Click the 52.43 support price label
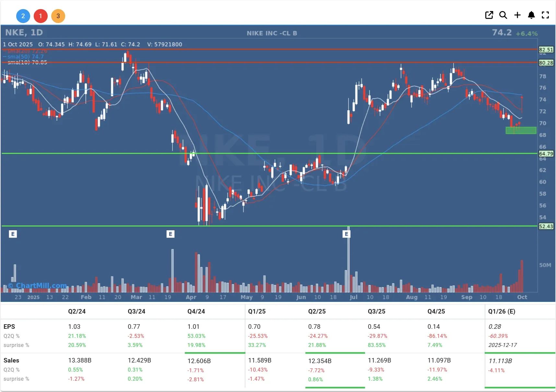The image size is (556, 392). tap(546, 226)
